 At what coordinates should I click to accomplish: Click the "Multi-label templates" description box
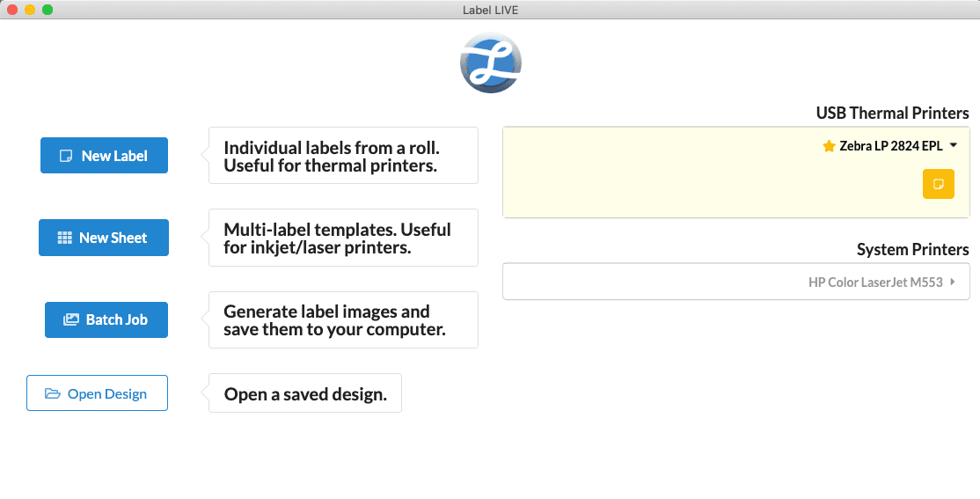[x=343, y=238]
